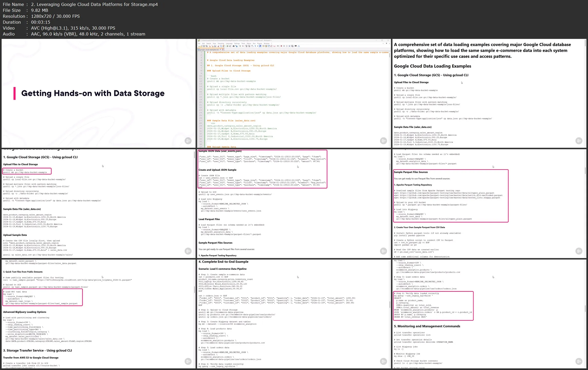
Task: Click the Cut scissors icon in the Notepad++ toolbar
Action: pyautogui.click(x=218, y=46)
